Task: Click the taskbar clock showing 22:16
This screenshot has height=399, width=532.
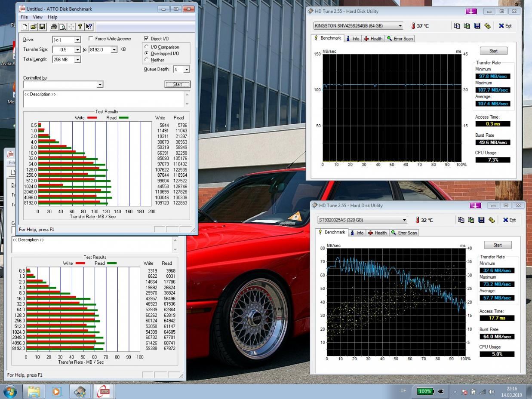Action: tap(512, 392)
